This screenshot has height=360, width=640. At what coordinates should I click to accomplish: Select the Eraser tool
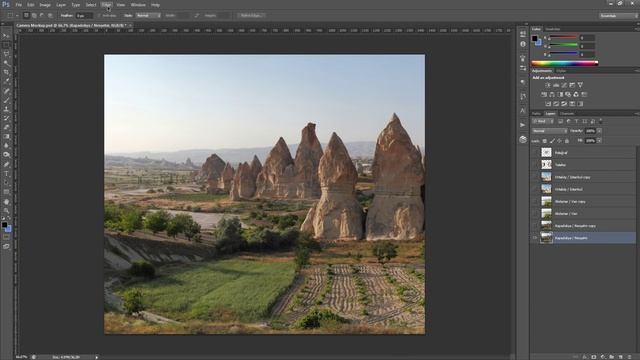[x=6, y=127]
